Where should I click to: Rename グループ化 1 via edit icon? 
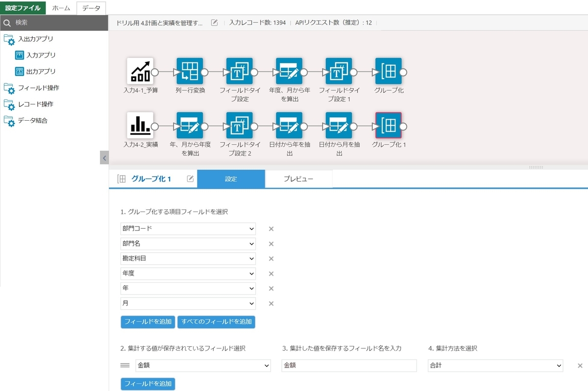(190, 179)
